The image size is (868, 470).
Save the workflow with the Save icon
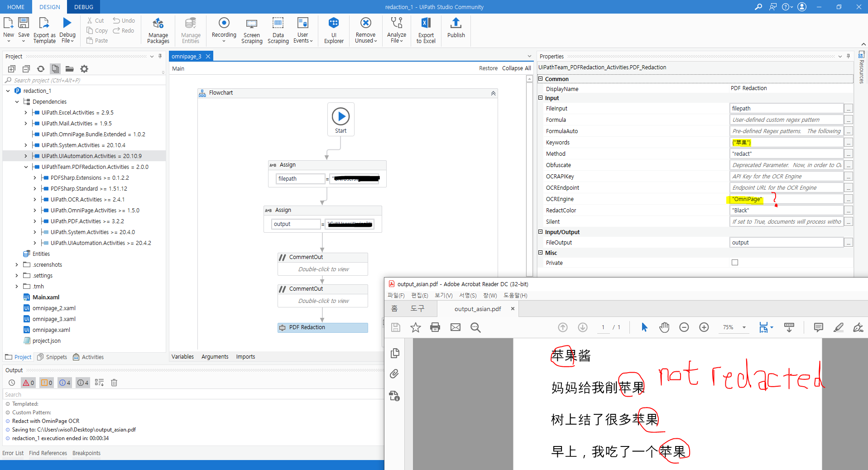24,23
